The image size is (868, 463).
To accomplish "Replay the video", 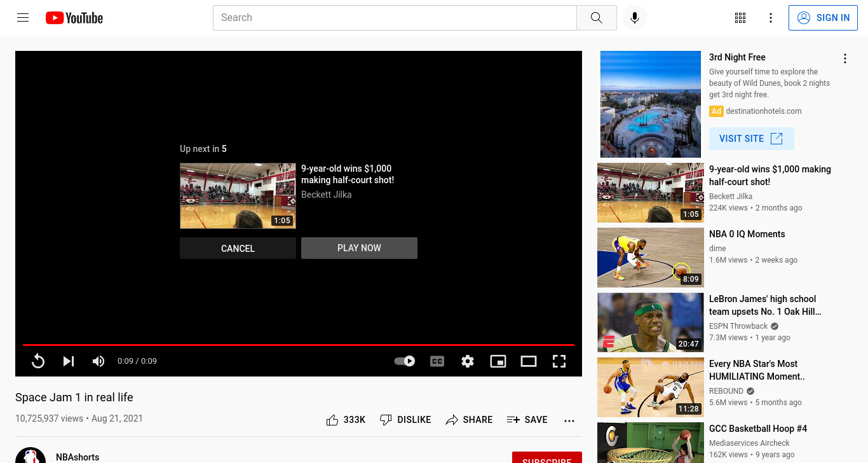I will (x=38, y=361).
